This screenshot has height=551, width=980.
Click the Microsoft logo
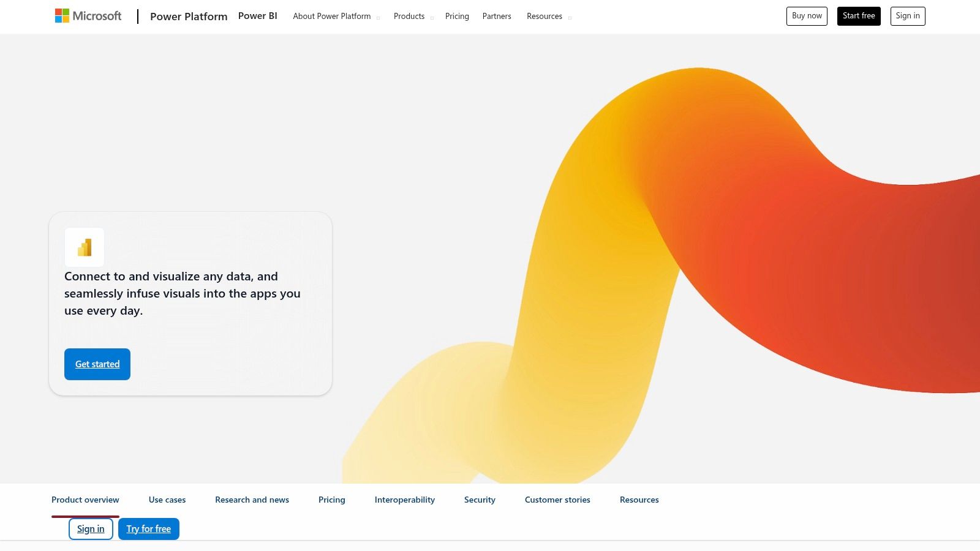[88, 15]
